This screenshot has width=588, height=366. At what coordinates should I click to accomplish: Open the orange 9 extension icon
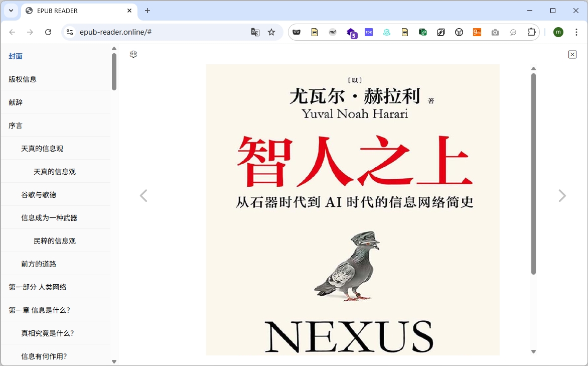[x=477, y=32]
